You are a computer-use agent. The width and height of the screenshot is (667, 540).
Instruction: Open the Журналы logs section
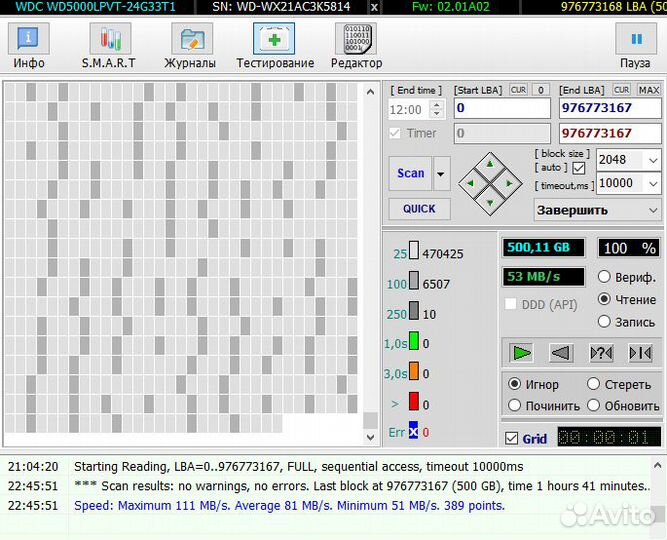[x=190, y=46]
